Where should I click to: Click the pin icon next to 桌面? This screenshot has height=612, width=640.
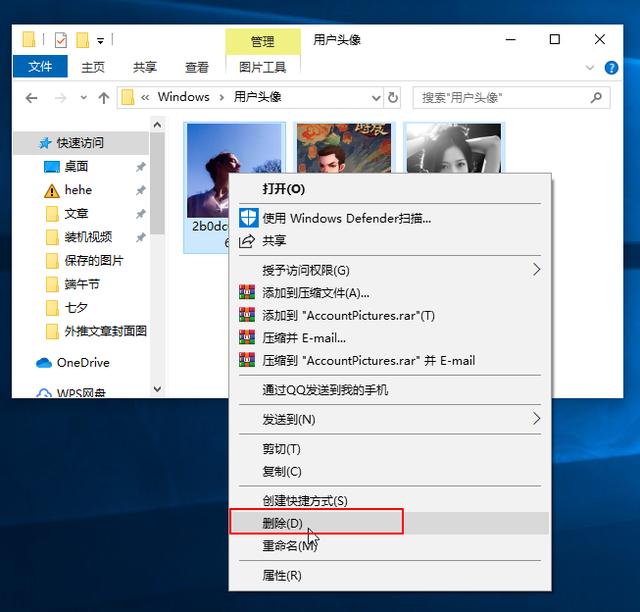coord(140,167)
